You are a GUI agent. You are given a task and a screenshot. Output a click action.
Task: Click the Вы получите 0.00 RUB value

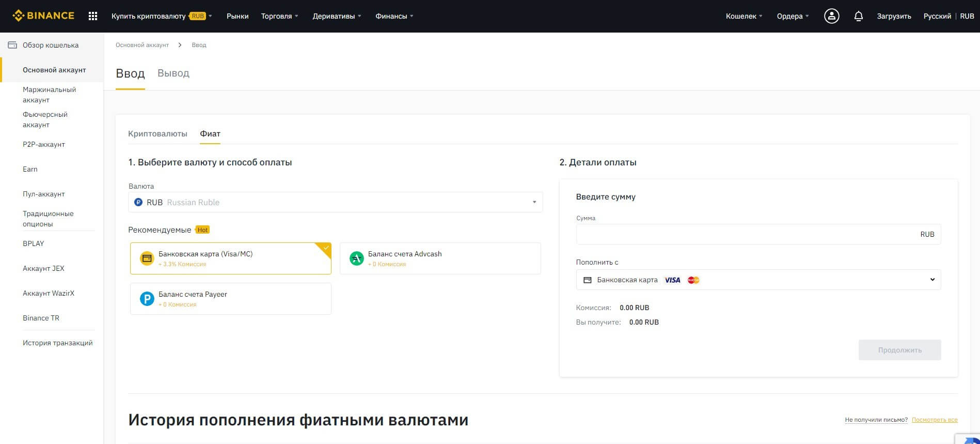[644, 322]
